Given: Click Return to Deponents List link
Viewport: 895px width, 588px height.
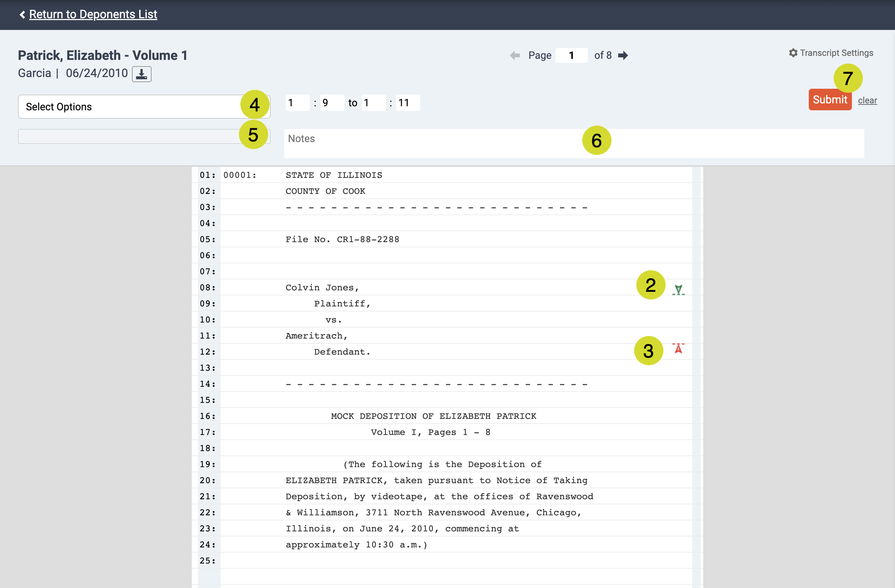Looking at the screenshot, I should 93,14.
